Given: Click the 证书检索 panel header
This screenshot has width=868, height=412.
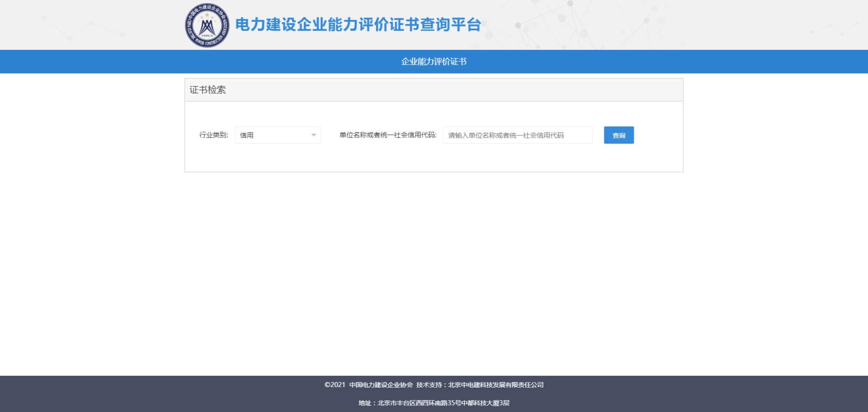Looking at the screenshot, I should (x=208, y=90).
